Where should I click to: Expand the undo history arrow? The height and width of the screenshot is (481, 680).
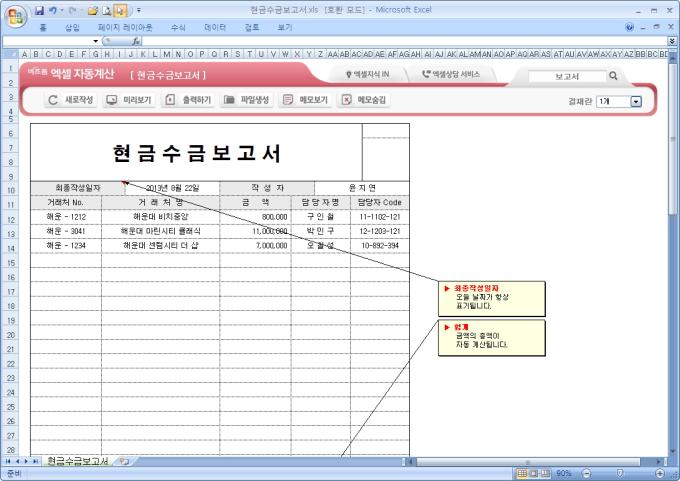62,10
